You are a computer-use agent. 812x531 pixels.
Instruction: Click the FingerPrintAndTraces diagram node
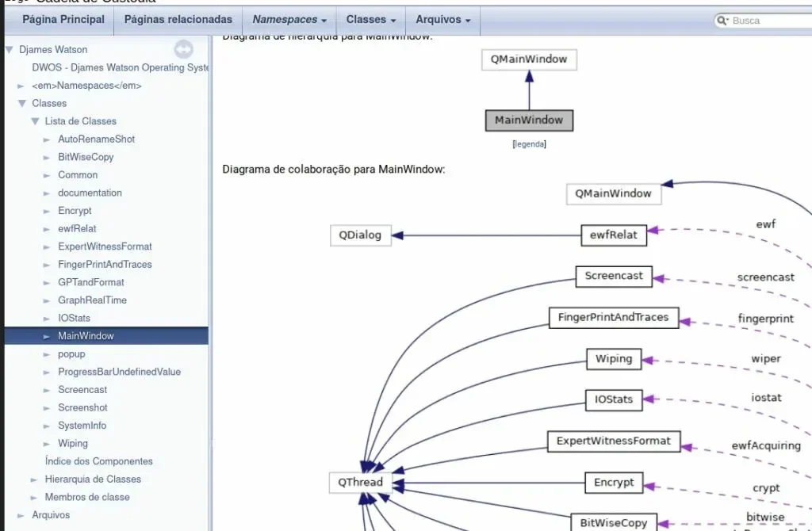tap(614, 318)
